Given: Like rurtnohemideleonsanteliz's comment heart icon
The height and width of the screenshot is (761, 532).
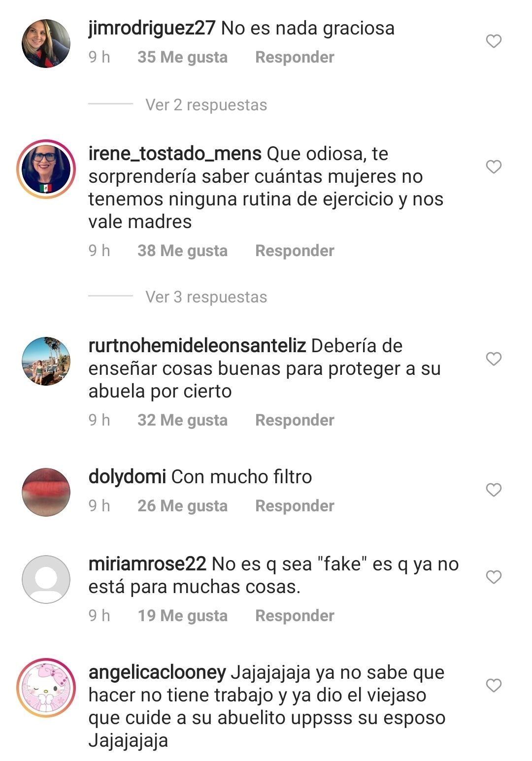Looking at the screenshot, I should (494, 359).
